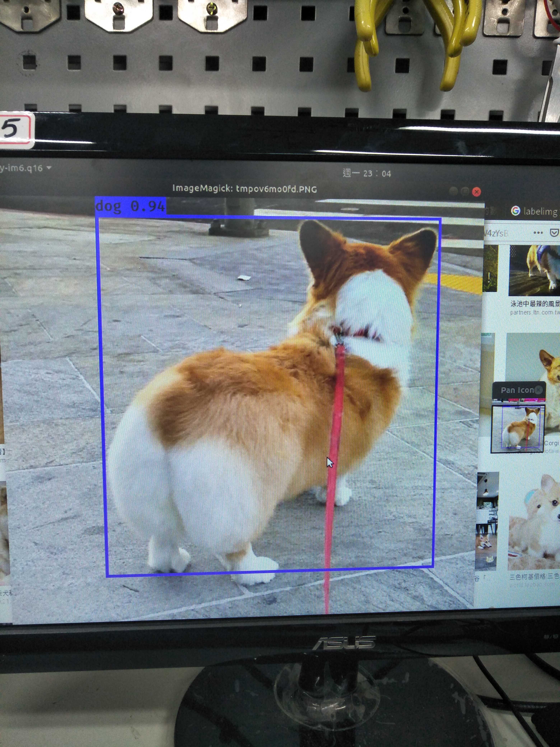
Task: Open the smiling corgi face image result
Action: 533,358
